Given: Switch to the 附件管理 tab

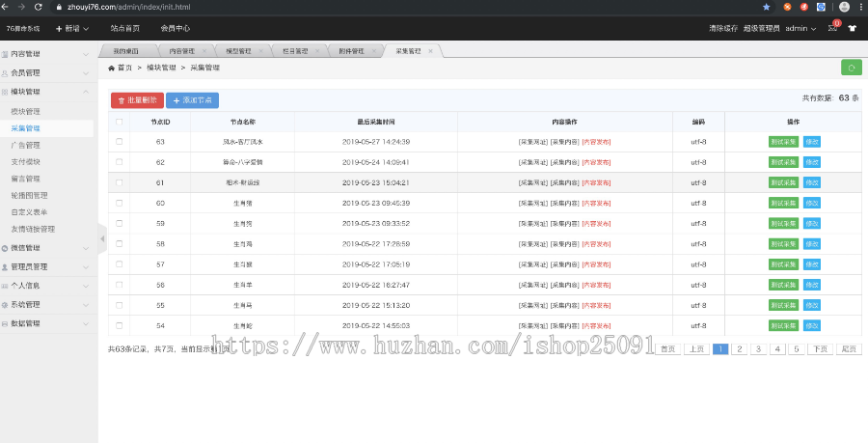Looking at the screenshot, I should pyautogui.click(x=351, y=51).
